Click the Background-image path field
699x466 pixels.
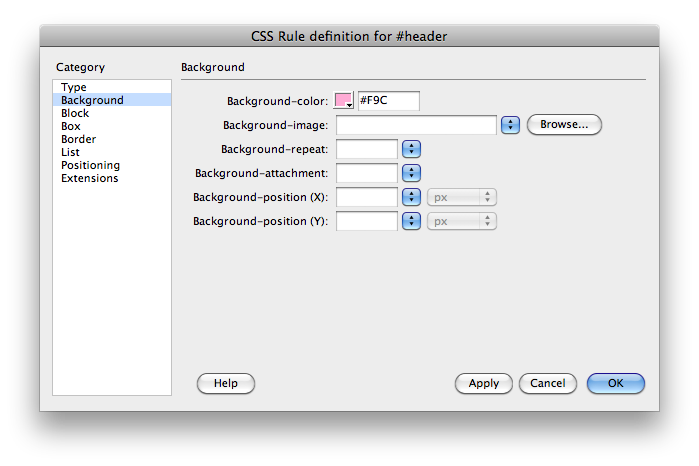click(416, 125)
